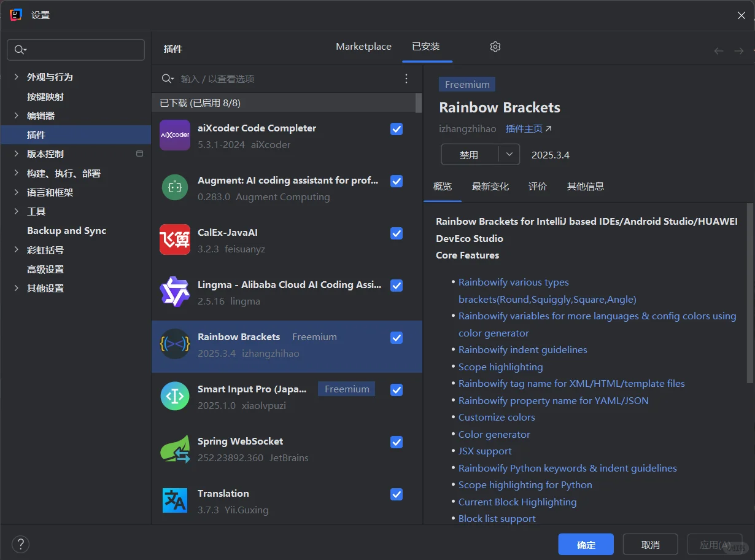Open the 概览 tab
The image size is (755, 560).
coord(443,187)
